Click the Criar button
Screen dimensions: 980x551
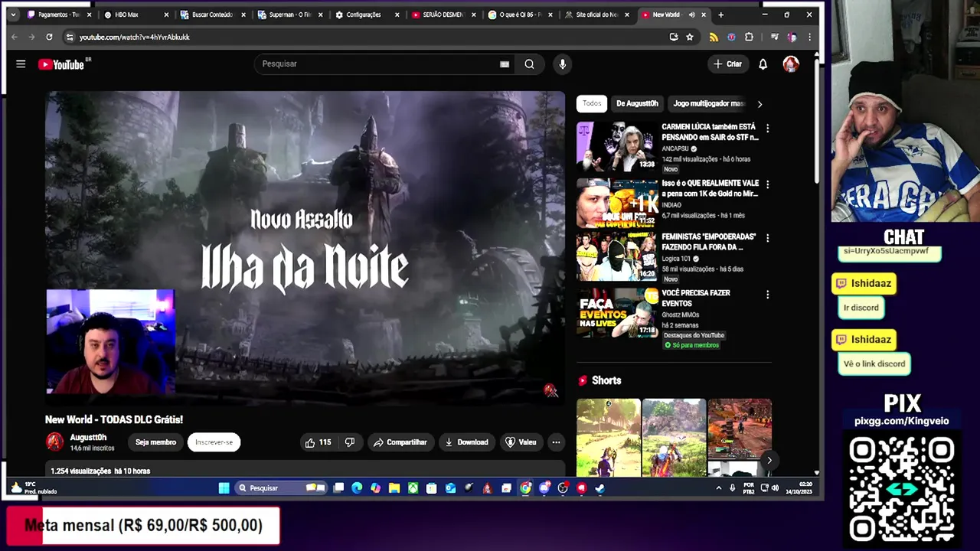click(x=727, y=64)
